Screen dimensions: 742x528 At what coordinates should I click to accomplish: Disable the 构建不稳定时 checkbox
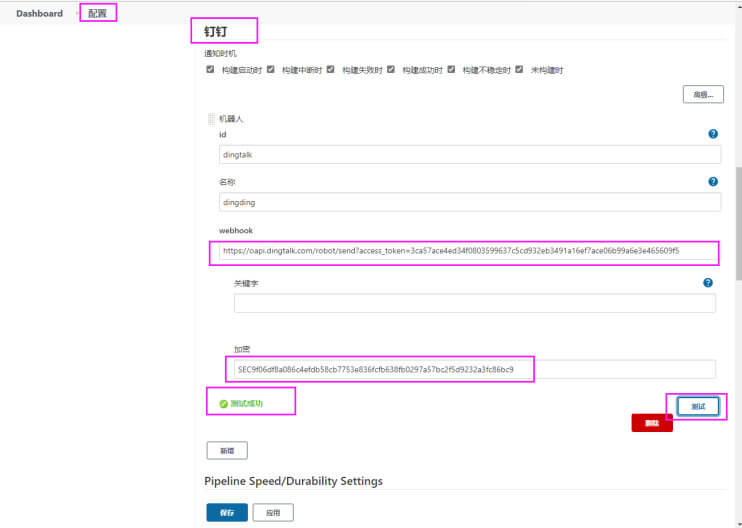[x=451, y=70]
